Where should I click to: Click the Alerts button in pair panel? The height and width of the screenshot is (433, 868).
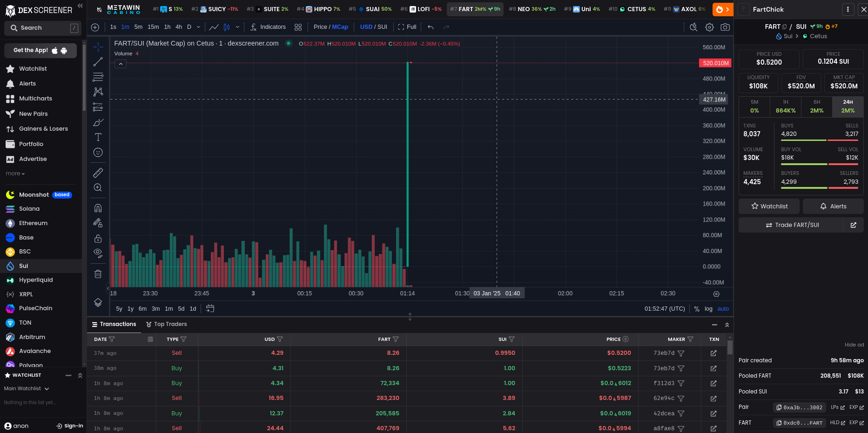(x=833, y=206)
